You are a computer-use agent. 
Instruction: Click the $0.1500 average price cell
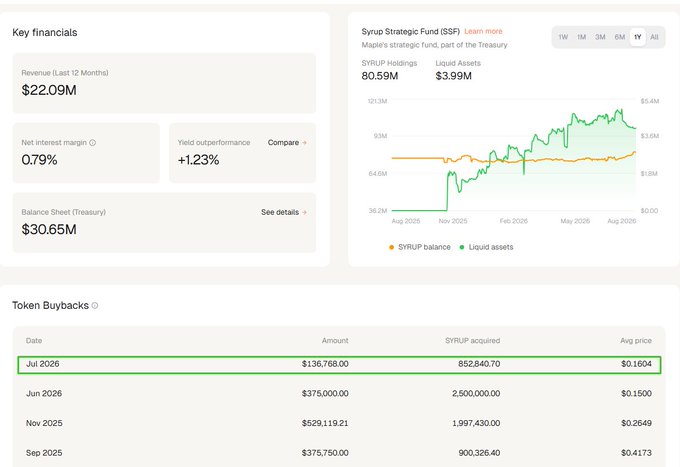636,394
